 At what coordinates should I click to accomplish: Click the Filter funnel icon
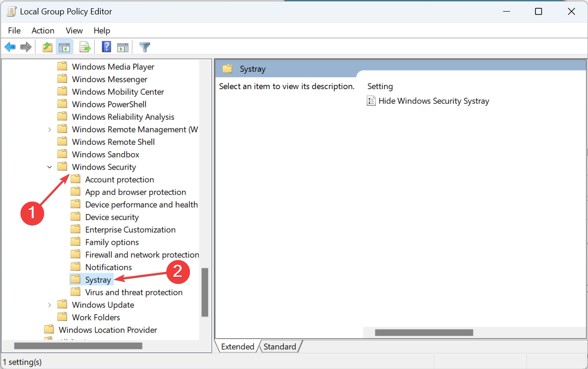145,47
